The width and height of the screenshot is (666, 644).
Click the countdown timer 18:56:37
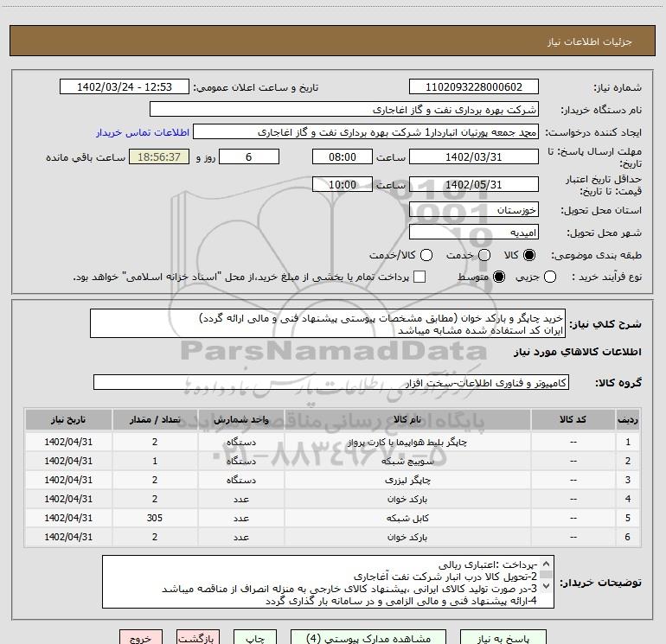pyautogui.click(x=159, y=156)
